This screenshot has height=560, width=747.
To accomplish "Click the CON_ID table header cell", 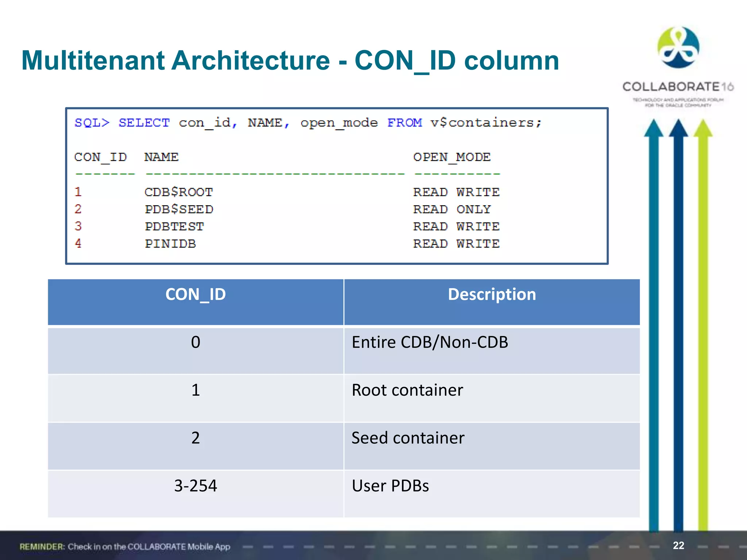I will 196,302.
